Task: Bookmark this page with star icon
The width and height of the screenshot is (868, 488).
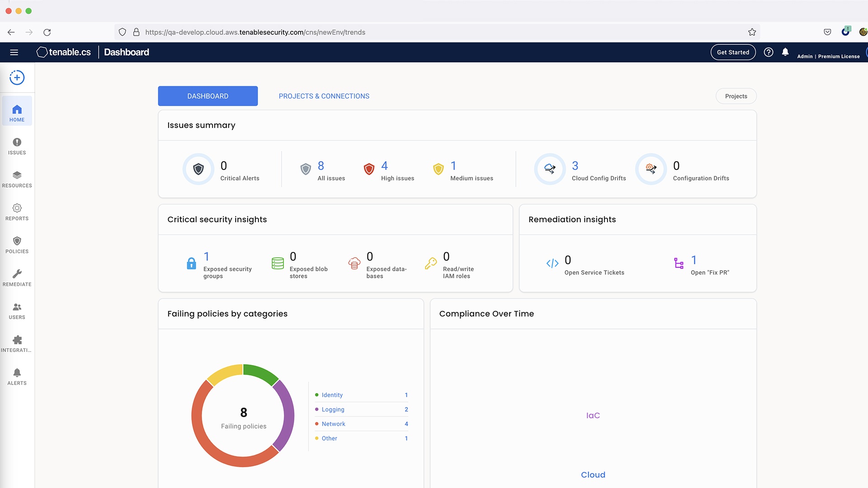Action: [752, 32]
